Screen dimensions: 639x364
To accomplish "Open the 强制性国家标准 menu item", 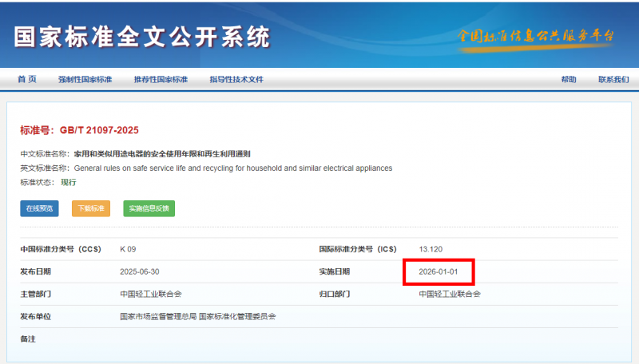I will pos(85,80).
